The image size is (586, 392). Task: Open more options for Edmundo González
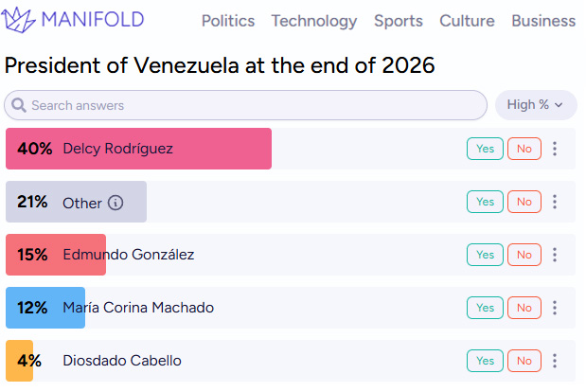point(555,255)
